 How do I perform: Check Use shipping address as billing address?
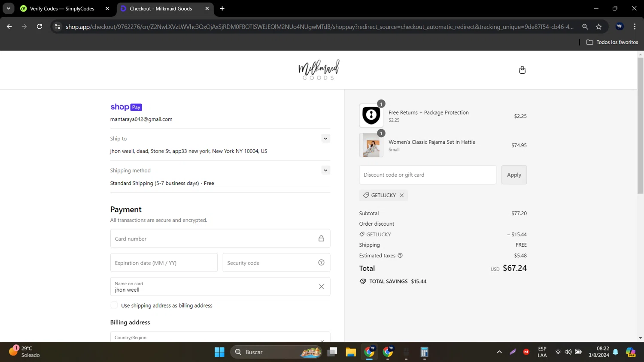click(114, 305)
